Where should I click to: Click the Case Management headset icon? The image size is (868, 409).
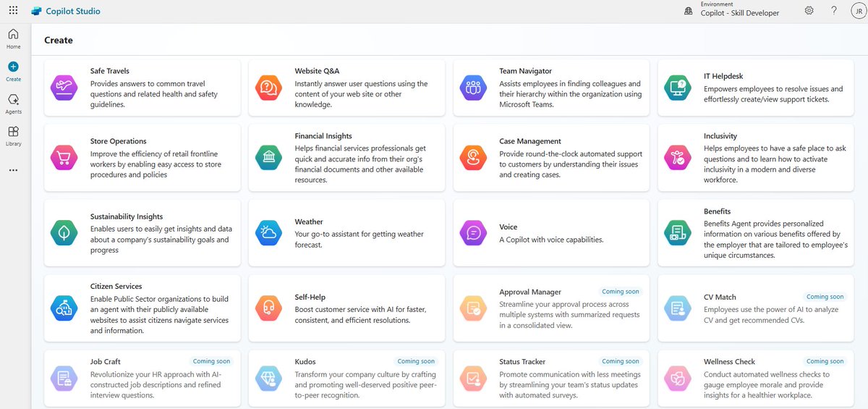pyautogui.click(x=473, y=158)
